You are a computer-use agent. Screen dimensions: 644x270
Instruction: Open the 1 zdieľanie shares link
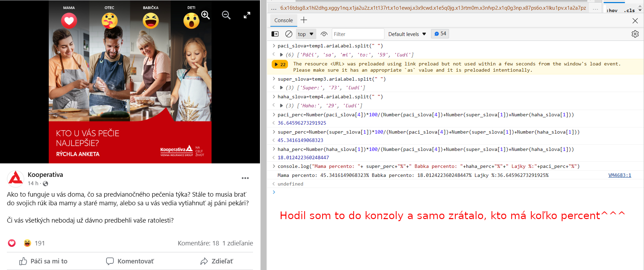click(x=237, y=243)
